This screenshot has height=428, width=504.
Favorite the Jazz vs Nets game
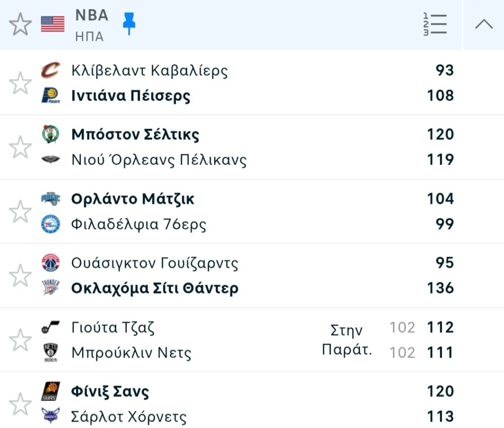tap(21, 340)
